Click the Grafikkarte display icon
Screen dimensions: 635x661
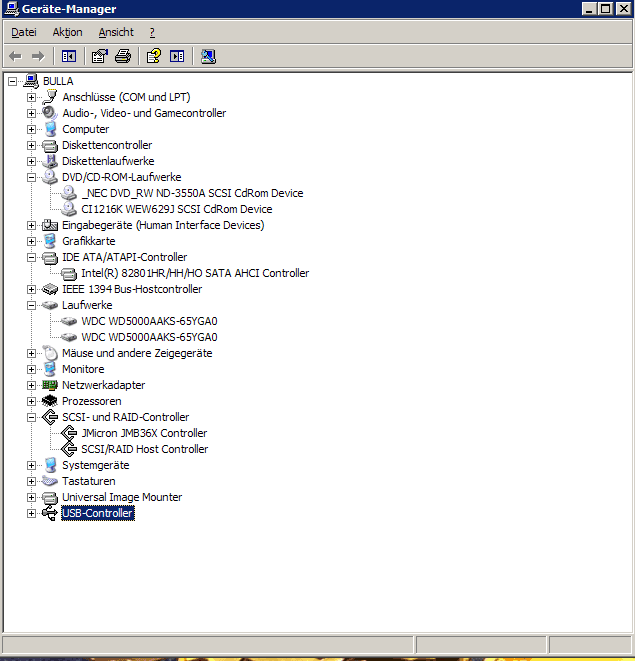click(50, 241)
